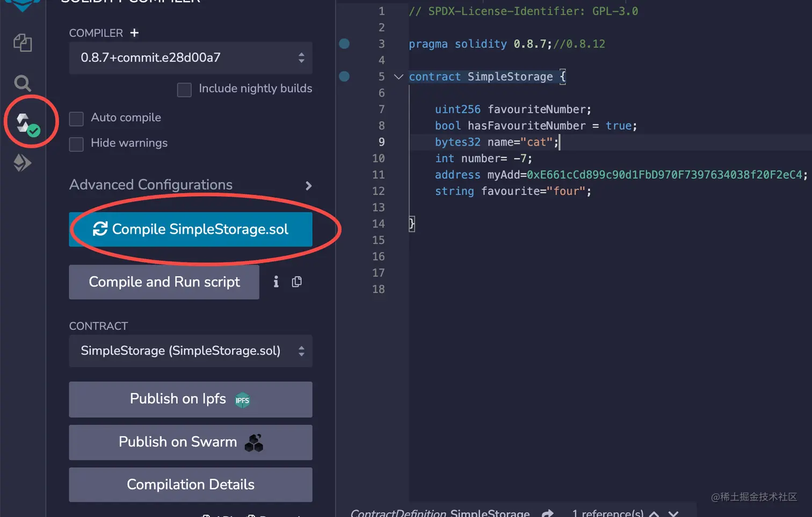This screenshot has width=812, height=517.
Task: Open the Search sidebar icon
Action: [x=23, y=83]
